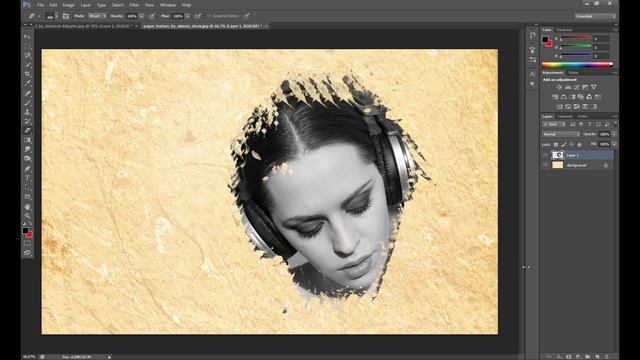Viewport: 640px width, 360px height.
Task: Add a Levels adjustment
Action: [568, 87]
